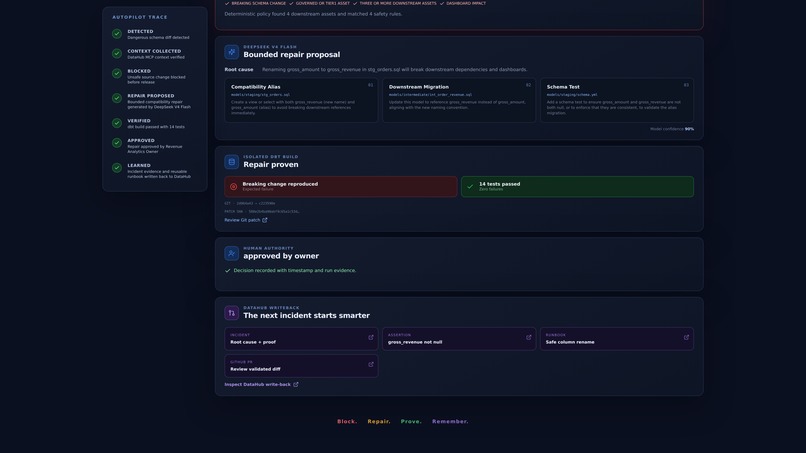Click the red Breaking change reproduced icon
The width and height of the screenshot is (806, 453).
[x=233, y=187]
